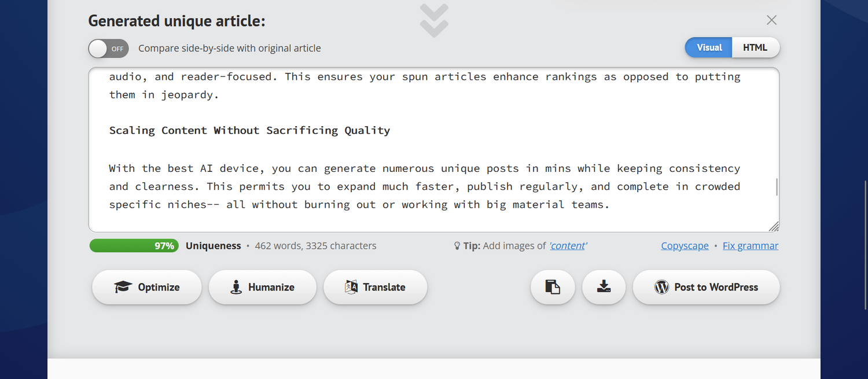The image size is (868, 379).
Task: Copy the generated article to clipboard
Action: pyautogui.click(x=553, y=287)
